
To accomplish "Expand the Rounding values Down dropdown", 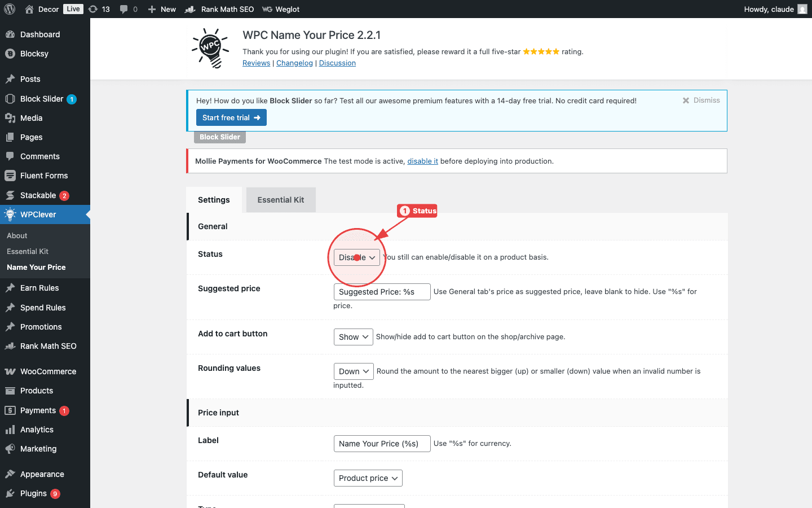I will tap(354, 371).
